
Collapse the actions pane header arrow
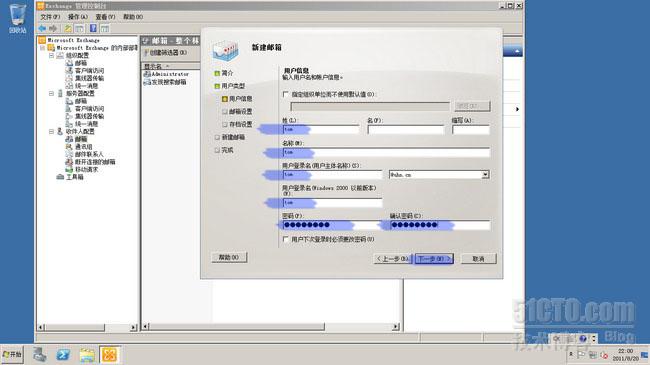[517, 51]
